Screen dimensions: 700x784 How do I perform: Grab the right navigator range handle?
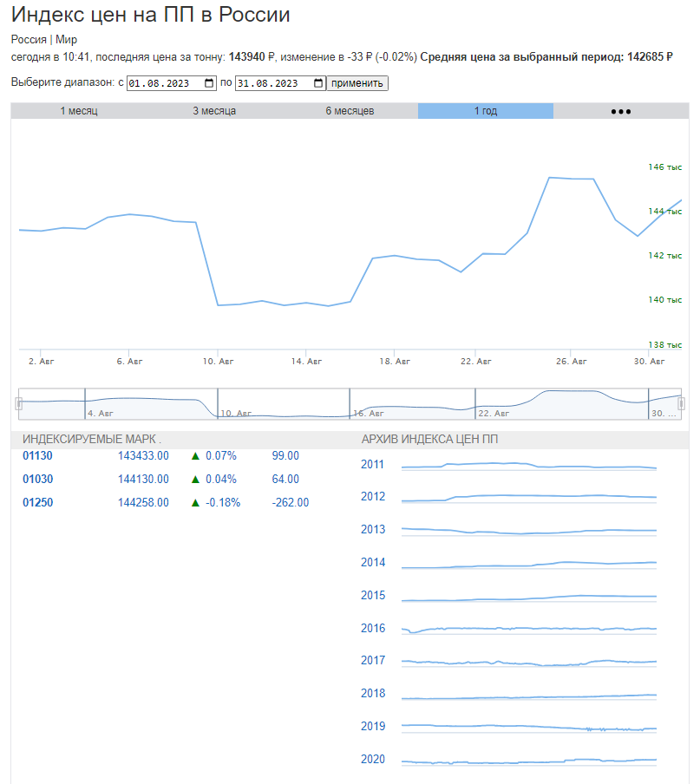pyautogui.click(x=681, y=403)
